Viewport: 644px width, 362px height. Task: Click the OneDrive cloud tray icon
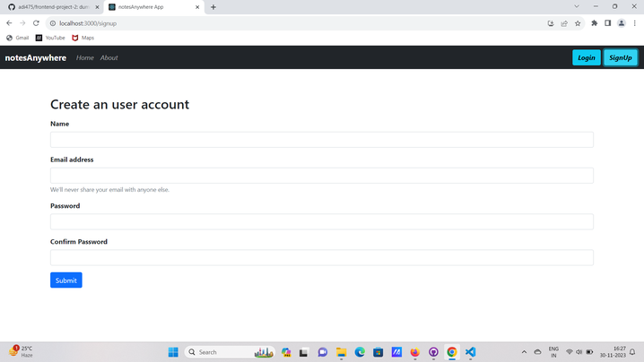click(x=537, y=352)
